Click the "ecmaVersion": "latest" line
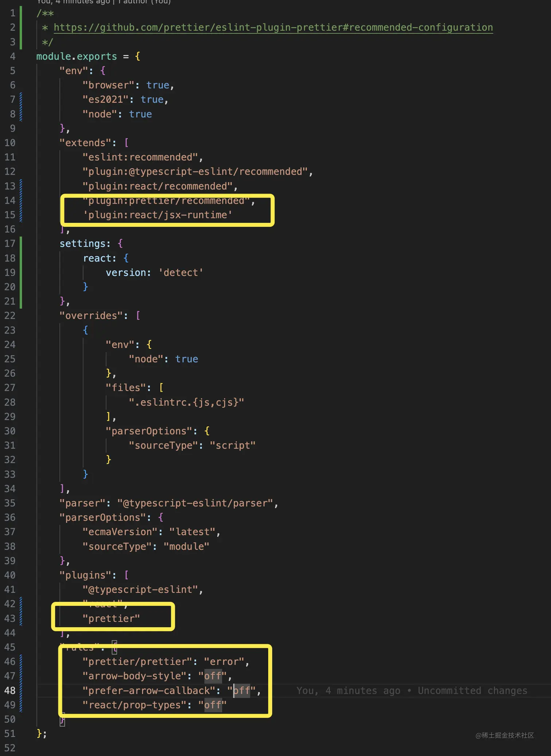 click(152, 532)
